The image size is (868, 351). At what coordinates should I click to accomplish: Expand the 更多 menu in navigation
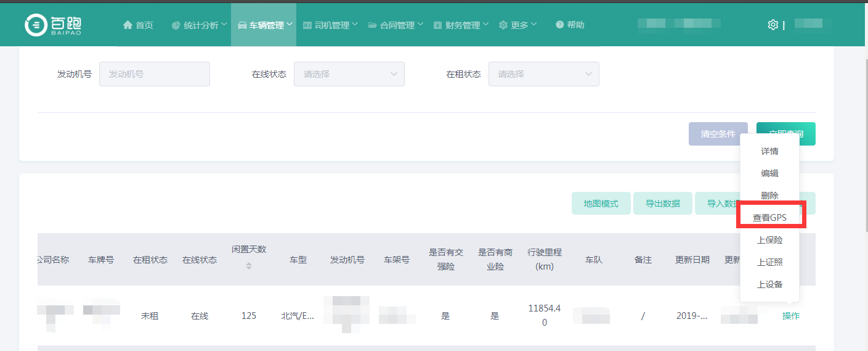tap(518, 25)
